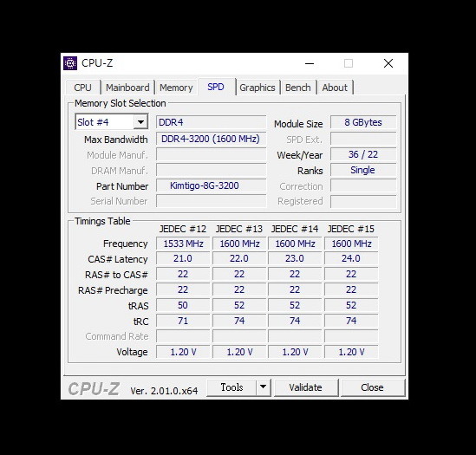This screenshot has width=476, height=455.
Task: Switch to the Memory tab
Action: tap(176, 88)
